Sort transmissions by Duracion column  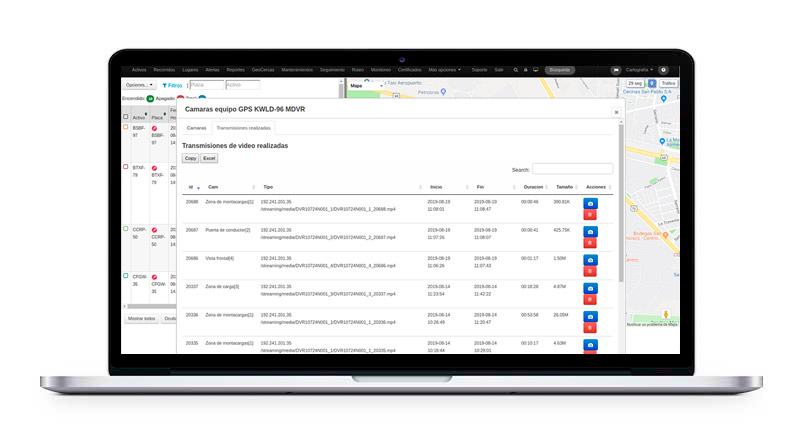(x=534, y=188)
